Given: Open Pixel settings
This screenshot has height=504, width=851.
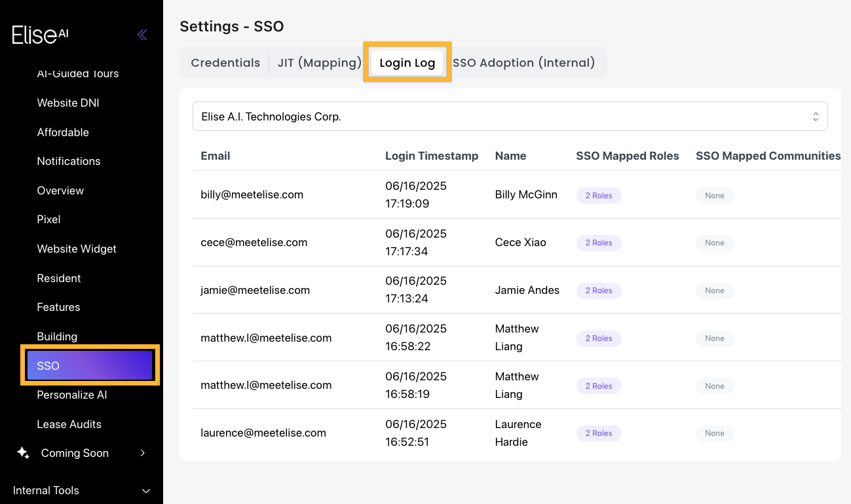Looking at the screenshot, I should click(x=48, y=219).
